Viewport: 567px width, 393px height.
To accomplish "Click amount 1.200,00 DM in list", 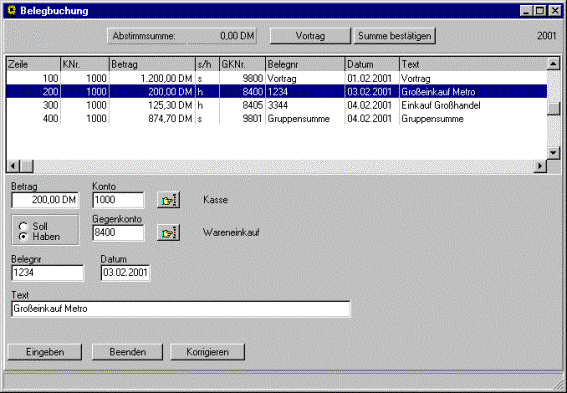I will click(166, 78).
